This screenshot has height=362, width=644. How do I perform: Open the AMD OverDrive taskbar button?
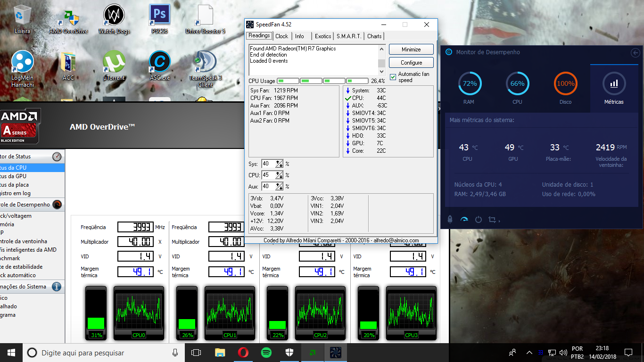tap(312, 353)
